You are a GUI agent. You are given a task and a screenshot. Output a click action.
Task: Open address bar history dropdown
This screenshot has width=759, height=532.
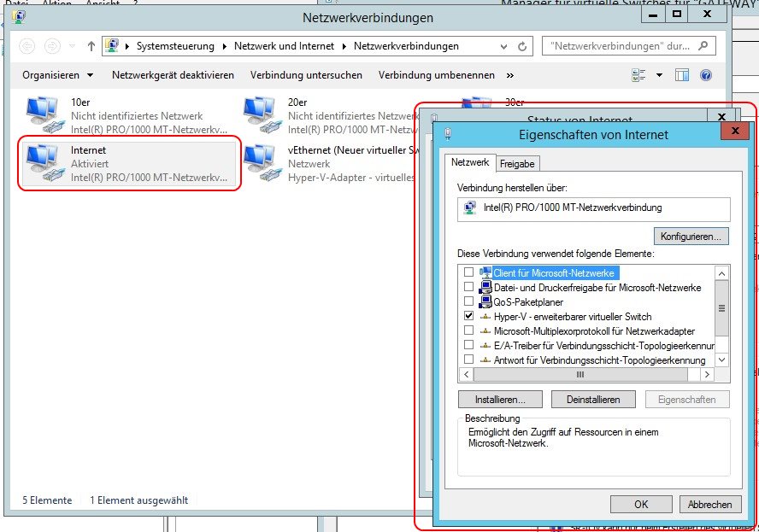pos(503,46)
